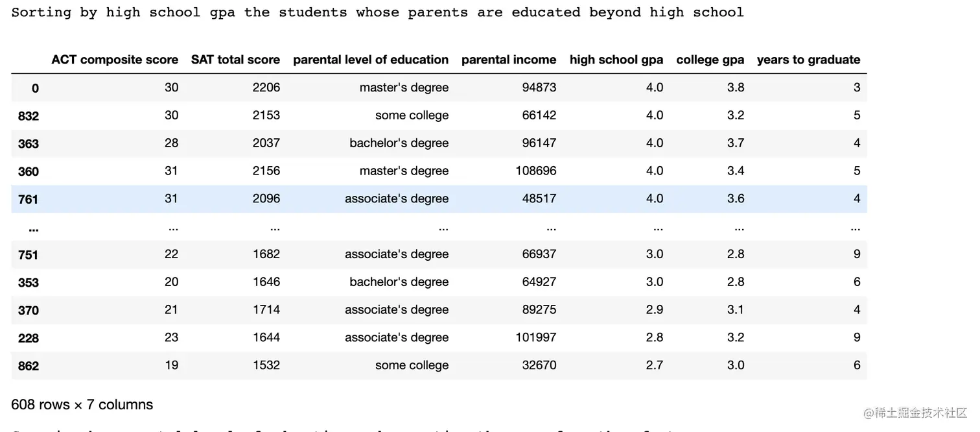The height and width of the screenshot is (432, 980).
Task: Select row index 832
Action: (29, 116)
